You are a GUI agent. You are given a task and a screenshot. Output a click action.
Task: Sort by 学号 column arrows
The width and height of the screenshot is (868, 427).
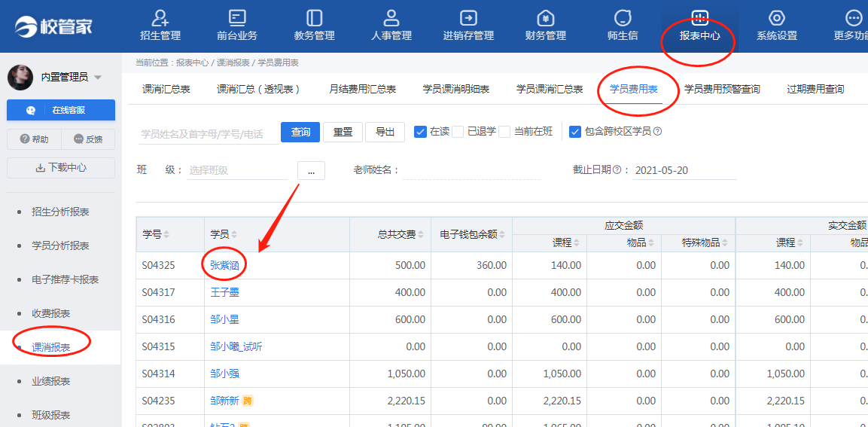[166, 234]
